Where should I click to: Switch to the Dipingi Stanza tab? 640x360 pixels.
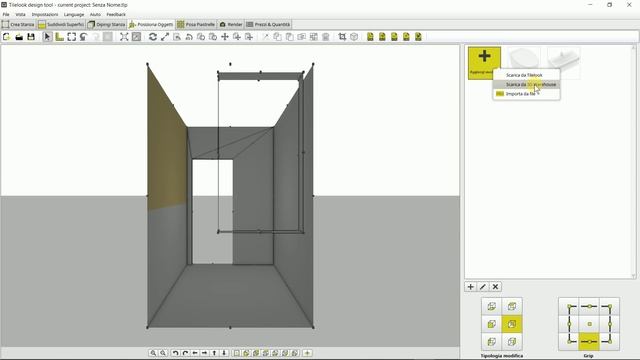[107, 24]
